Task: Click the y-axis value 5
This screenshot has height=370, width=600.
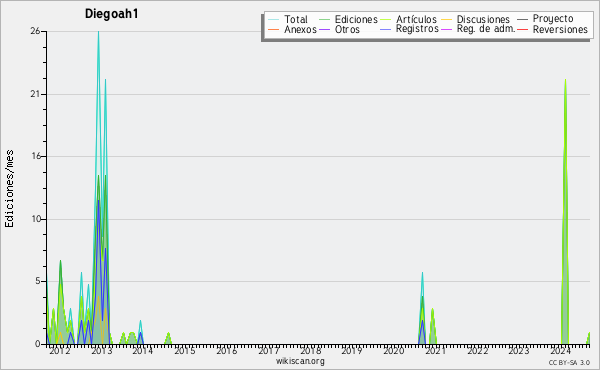Action: click(38, 281)
